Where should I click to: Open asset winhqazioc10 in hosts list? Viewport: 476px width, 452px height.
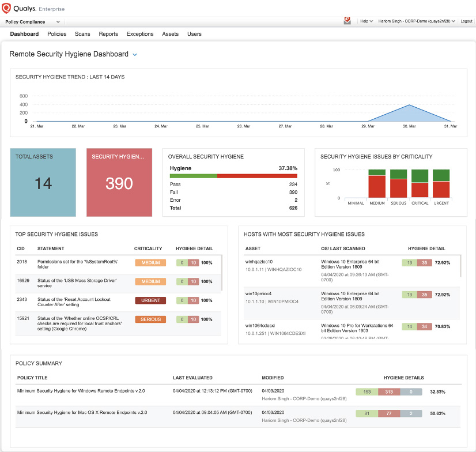pos(259,262)
